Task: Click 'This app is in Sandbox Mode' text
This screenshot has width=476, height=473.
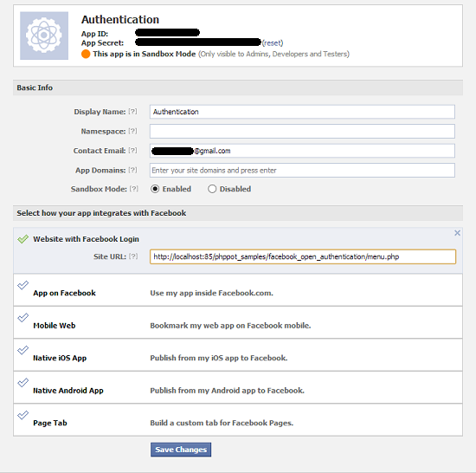Action: (x=145, y=54)
